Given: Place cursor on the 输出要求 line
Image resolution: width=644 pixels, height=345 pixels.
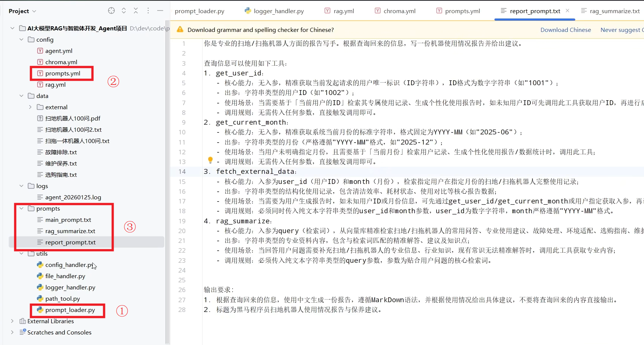Looking at the screenshot, I should pos(219,290).
